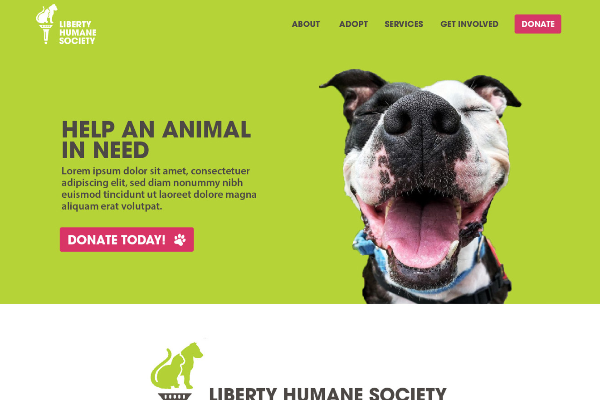Click the Lorem ipsum paragraph text
Screen dimensions: 600x400
point(159,188)
